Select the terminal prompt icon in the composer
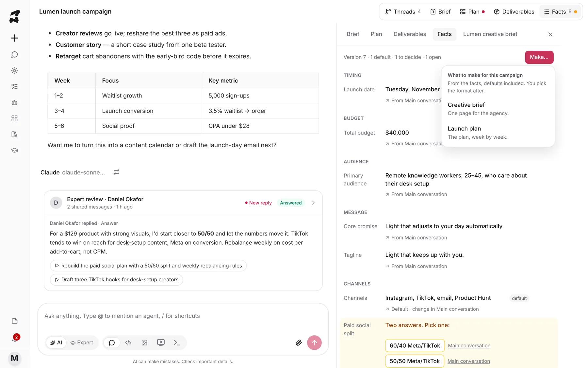 (177, 342)
